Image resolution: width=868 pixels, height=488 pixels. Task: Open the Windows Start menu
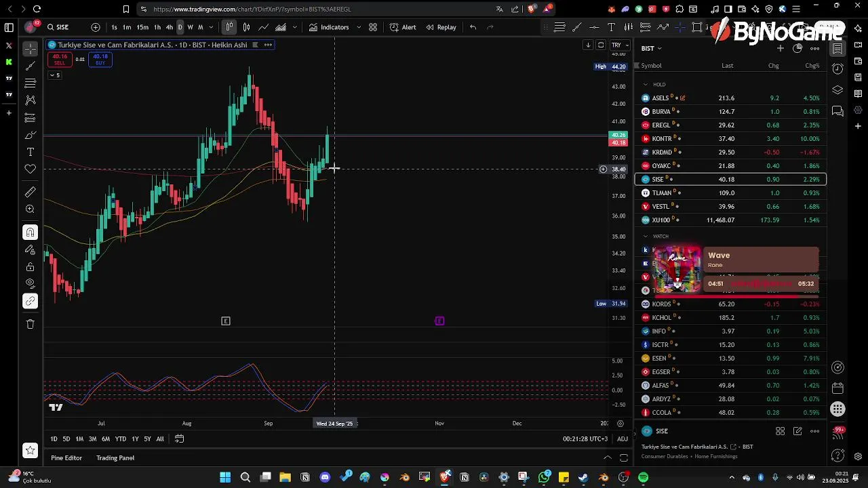click(225, 477)
